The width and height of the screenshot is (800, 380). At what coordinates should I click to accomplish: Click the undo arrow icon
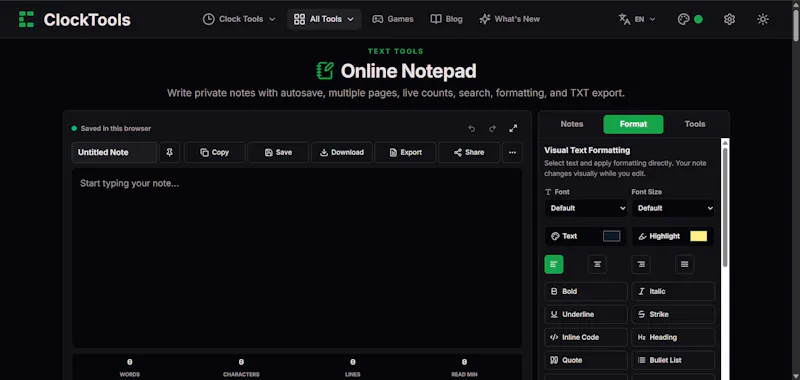click(471, 129)
